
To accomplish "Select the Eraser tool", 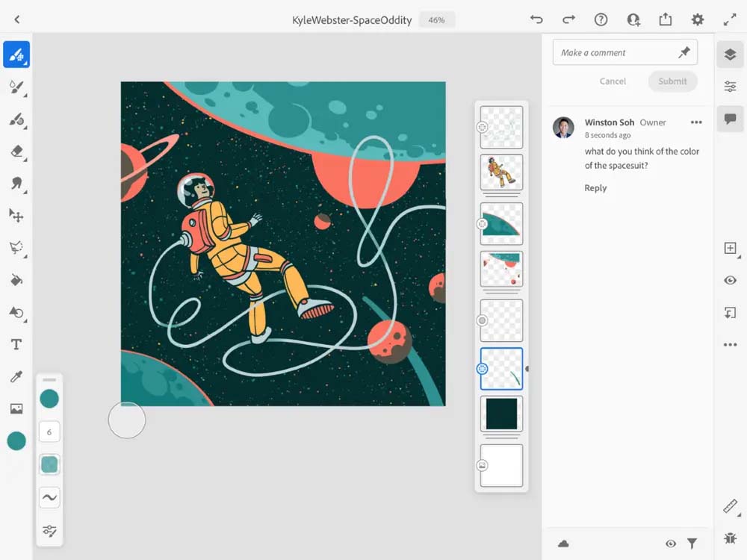I will (16, 151).
